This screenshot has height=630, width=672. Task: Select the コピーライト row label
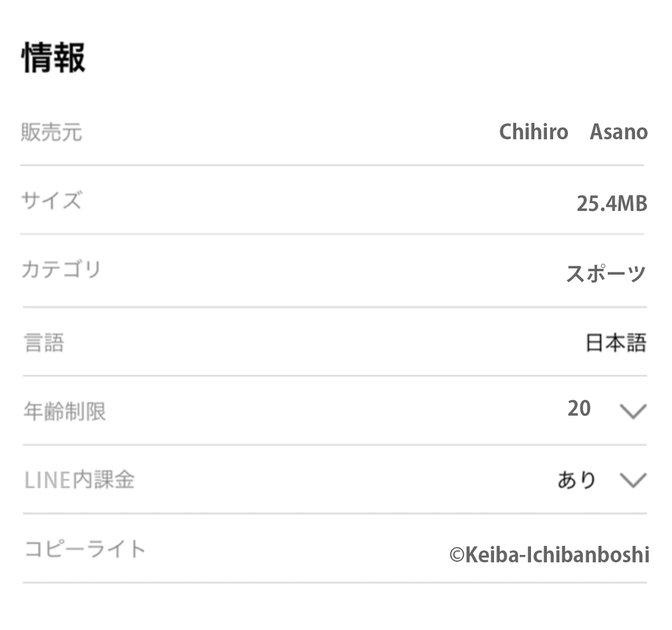[x=85, y=549]
